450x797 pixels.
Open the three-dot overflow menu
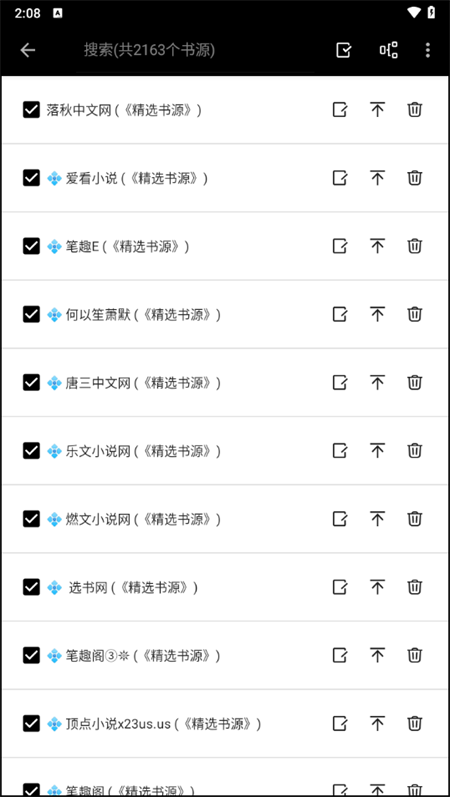(x=428, y=50)
